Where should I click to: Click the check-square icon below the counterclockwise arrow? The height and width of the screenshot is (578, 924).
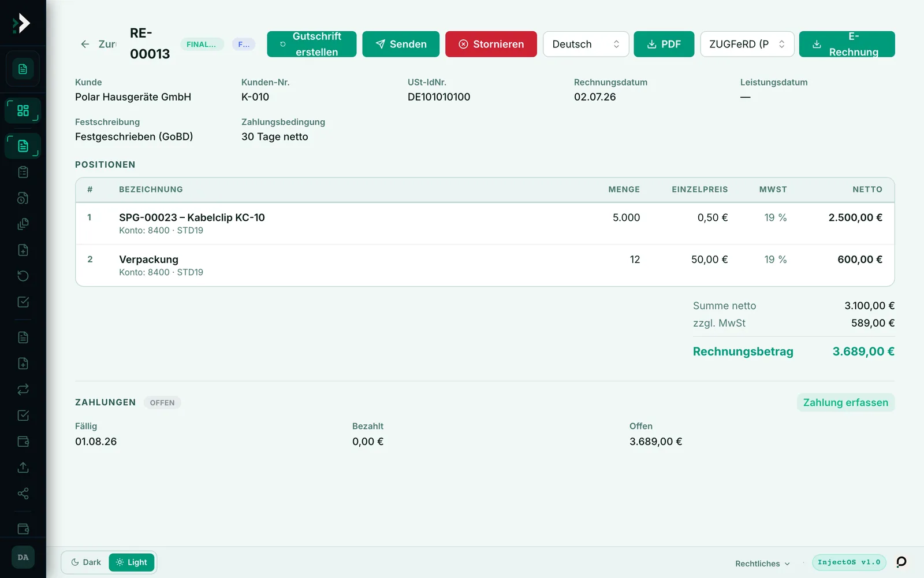coord(23,302)
